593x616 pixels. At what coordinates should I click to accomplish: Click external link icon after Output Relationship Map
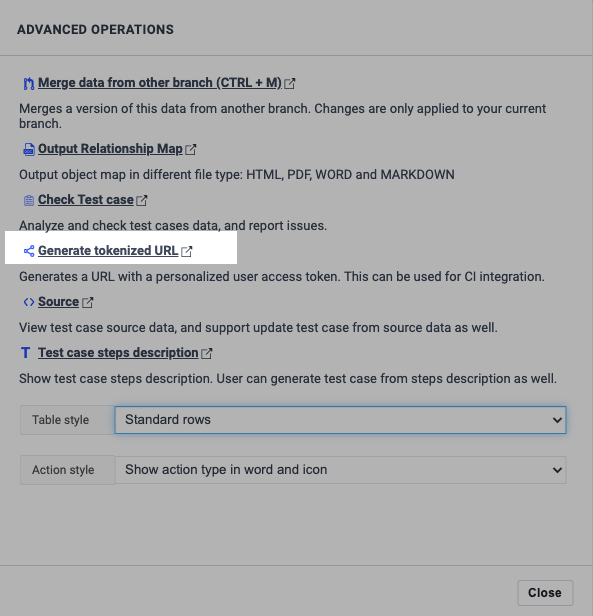click(x=191, y=149)
